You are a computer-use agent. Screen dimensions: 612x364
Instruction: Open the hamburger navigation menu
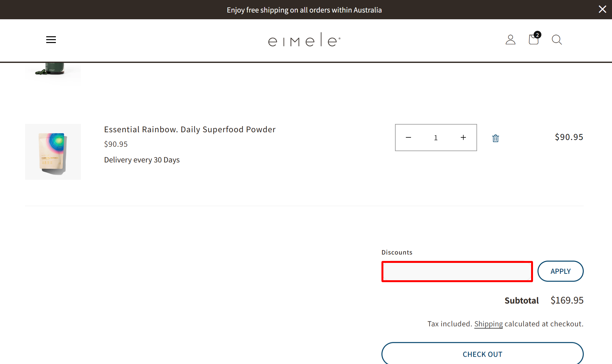coord(51,39)
